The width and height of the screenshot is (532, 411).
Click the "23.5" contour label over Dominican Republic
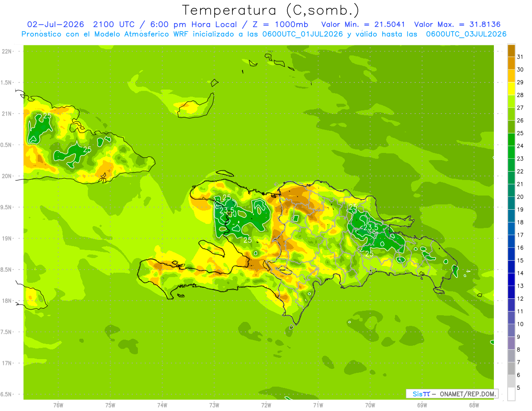[x=371, y=227]
